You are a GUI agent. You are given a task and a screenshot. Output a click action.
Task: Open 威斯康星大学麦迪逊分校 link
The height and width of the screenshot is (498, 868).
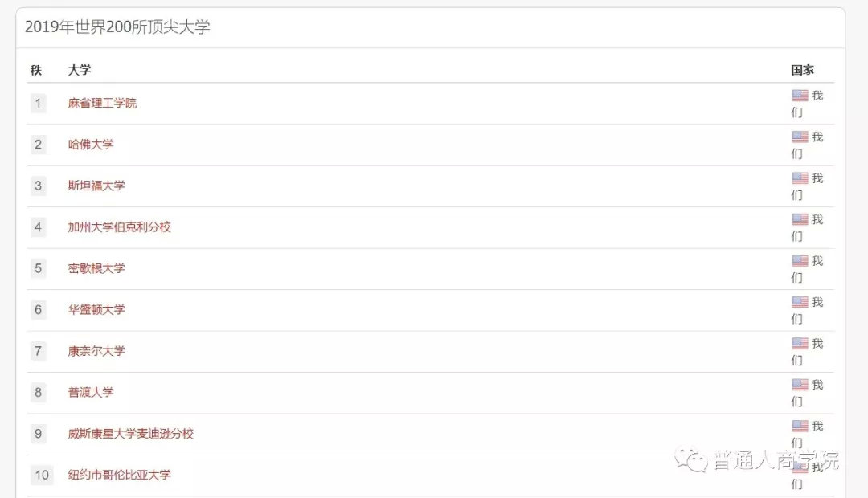(130, 434)
